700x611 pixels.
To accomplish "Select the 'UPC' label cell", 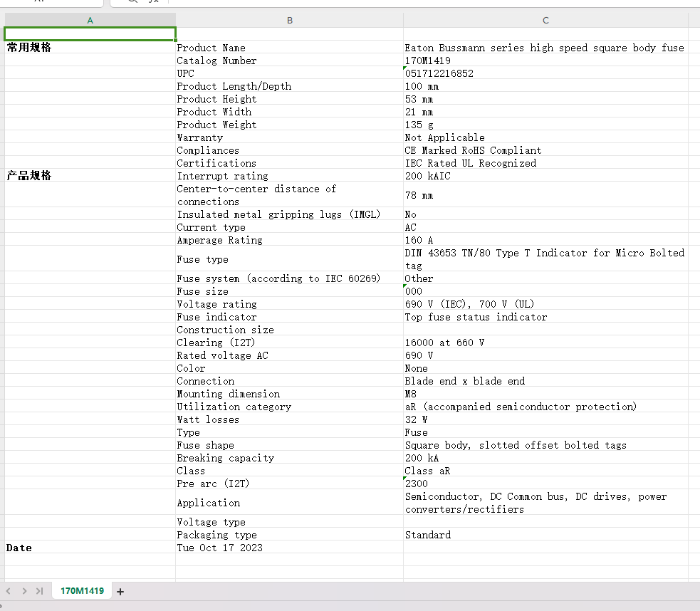I will (x=289, y=73).
